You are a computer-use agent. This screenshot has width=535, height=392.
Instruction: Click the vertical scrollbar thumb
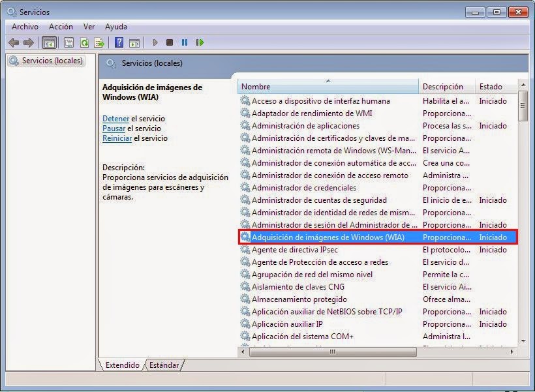[x=523, y=106]
